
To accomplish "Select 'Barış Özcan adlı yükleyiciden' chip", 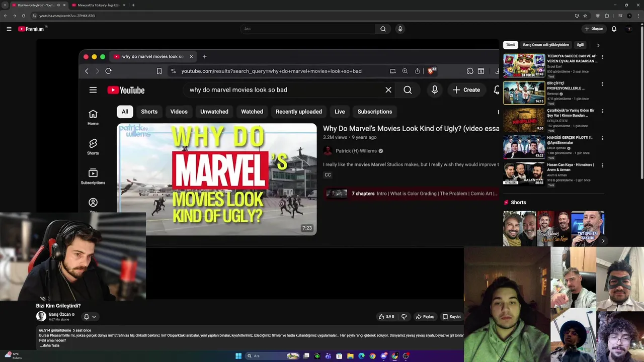I will (546, 45).
